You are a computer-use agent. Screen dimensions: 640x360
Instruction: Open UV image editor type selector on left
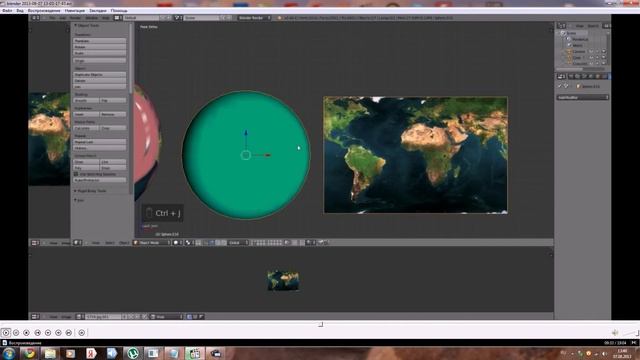36,242
